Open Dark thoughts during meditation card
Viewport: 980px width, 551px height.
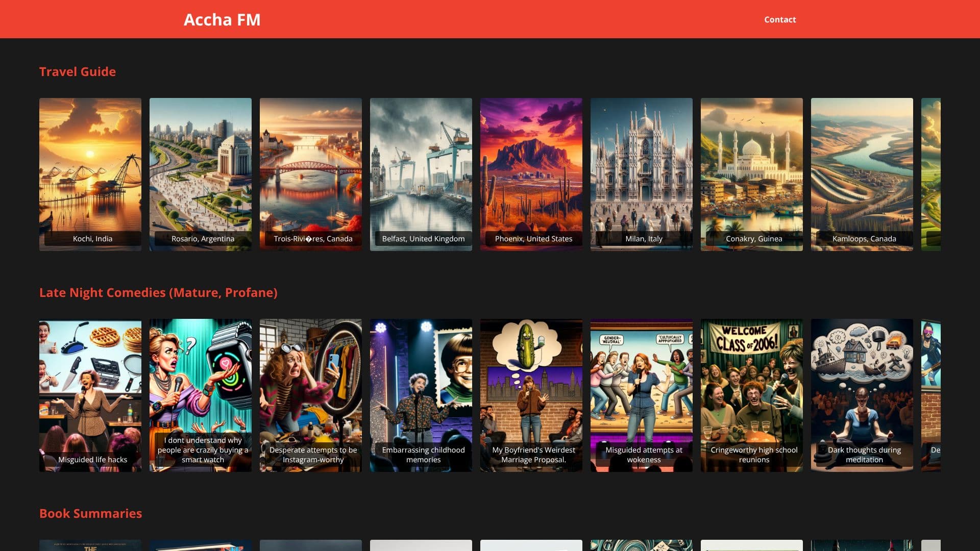click(862, 395)
